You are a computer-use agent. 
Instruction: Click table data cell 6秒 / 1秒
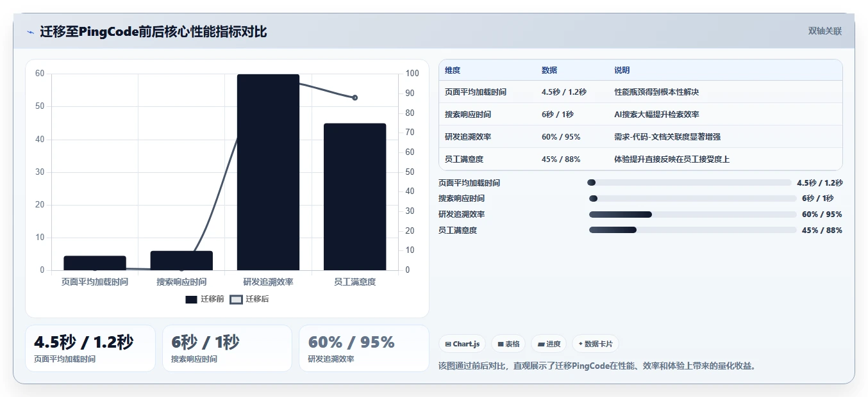[558, 115]
